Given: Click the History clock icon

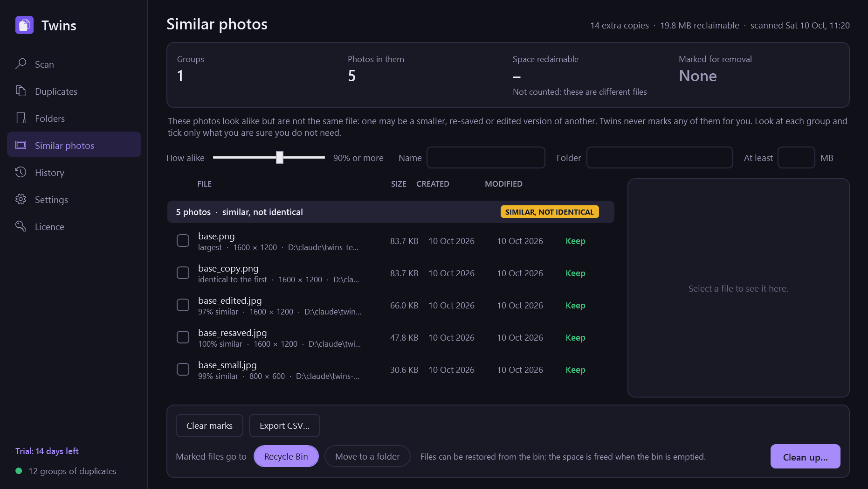Looking at the screenshot, I should pos(21,172).
